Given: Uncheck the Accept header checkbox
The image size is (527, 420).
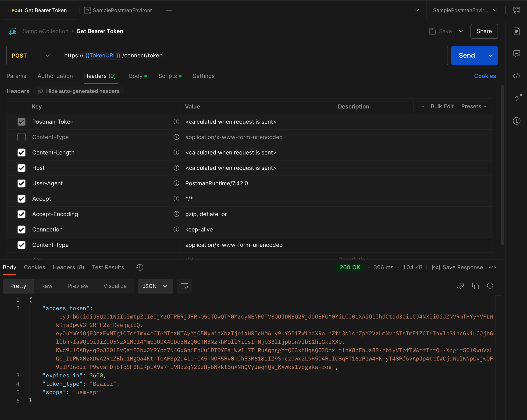Looking at the screenshot, I should click(x=21, y=199).
